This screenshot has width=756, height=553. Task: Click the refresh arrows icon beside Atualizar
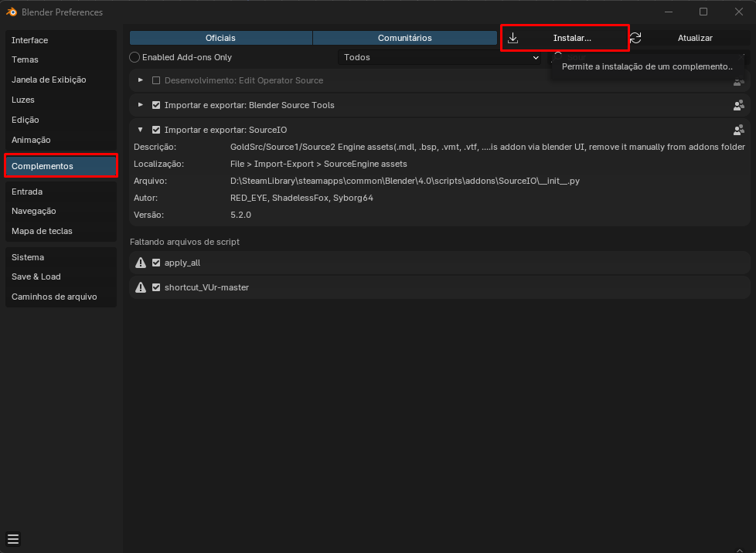click(x=635, y=38)
